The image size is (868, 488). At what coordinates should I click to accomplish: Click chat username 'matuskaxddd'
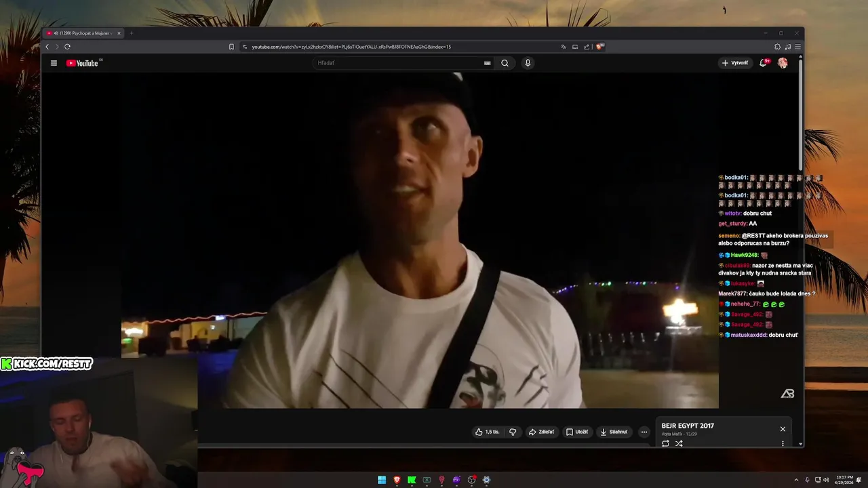[749, 335]
